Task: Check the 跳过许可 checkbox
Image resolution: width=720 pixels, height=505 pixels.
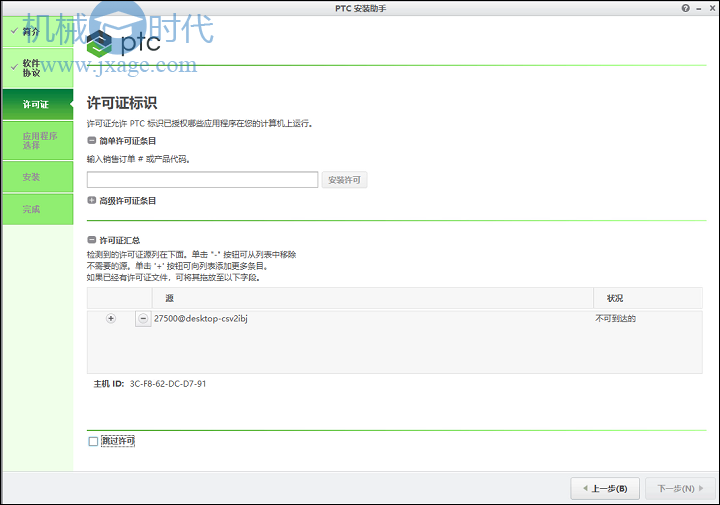Action: (93, 441)
